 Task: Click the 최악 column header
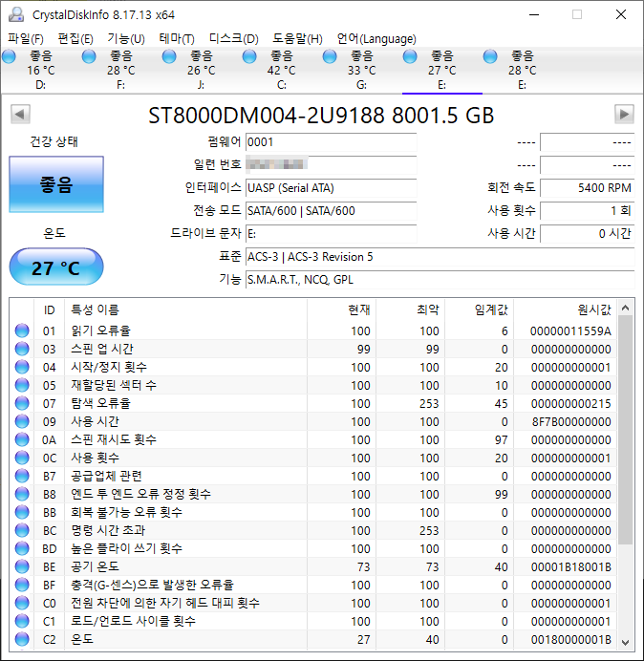coord(410,309)
